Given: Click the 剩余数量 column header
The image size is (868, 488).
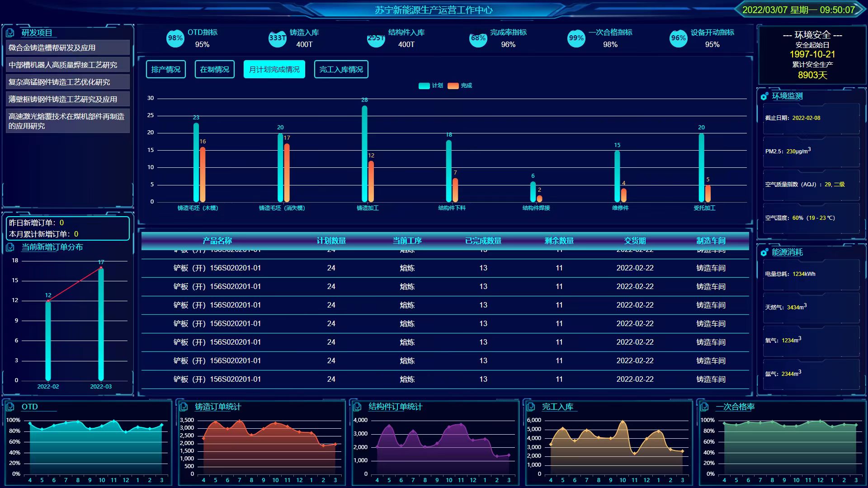Looking at the screenshot, I should [x=559, y=241].
